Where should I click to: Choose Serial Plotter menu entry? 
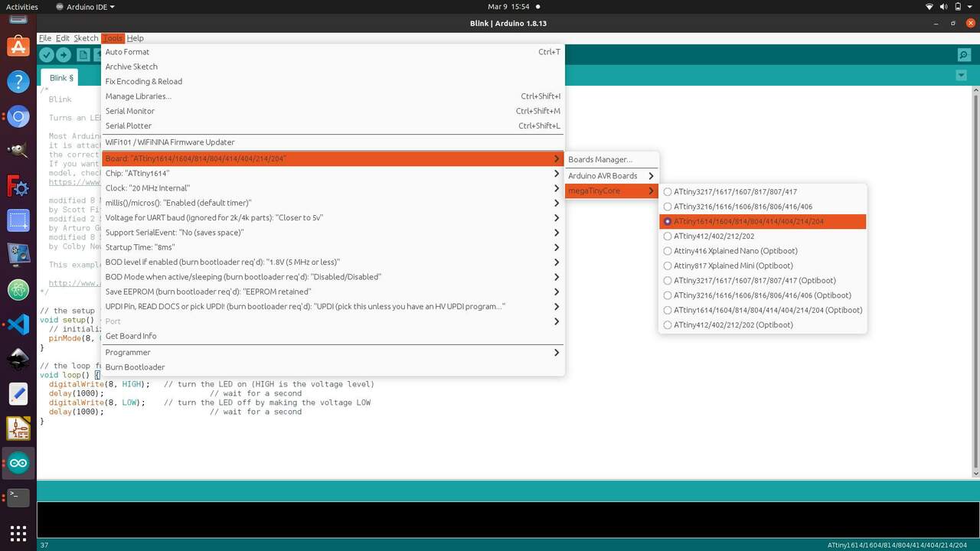[x=333, y=126]
